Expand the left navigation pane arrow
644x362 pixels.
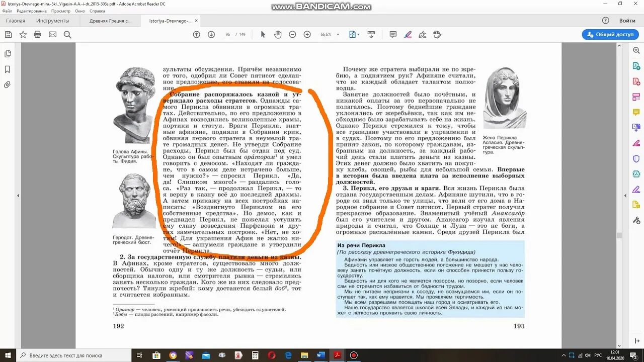coord(19,196)
